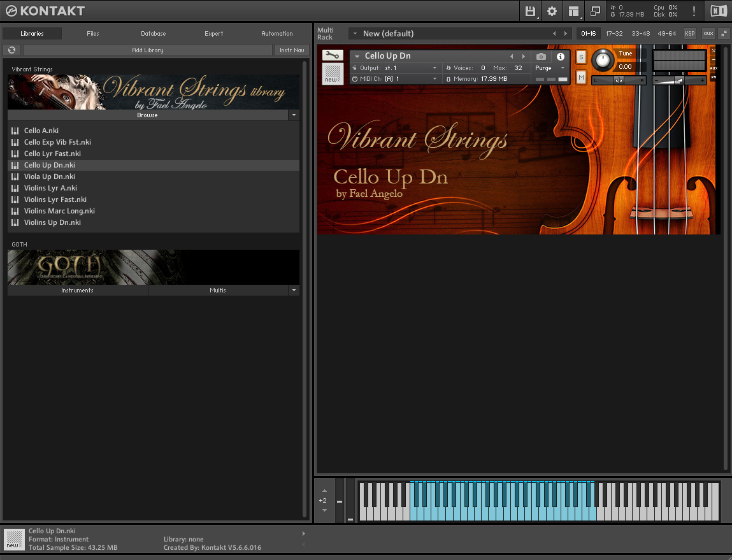The width and height of the screenshot is (732, 560).
Task: Click the refresh libraries icon
Action: pyautogui.click(x=11, y=50)
